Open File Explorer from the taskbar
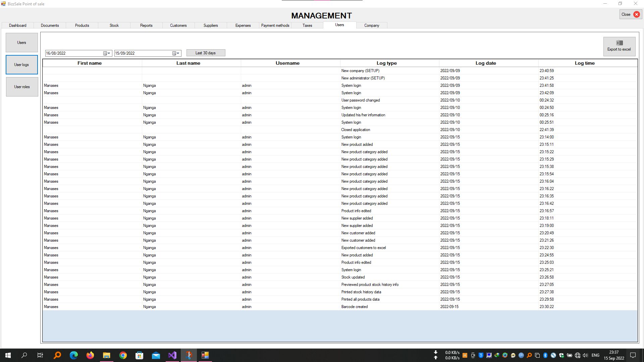The height and width of the screenshot is (362, 644). pos(107,355)
